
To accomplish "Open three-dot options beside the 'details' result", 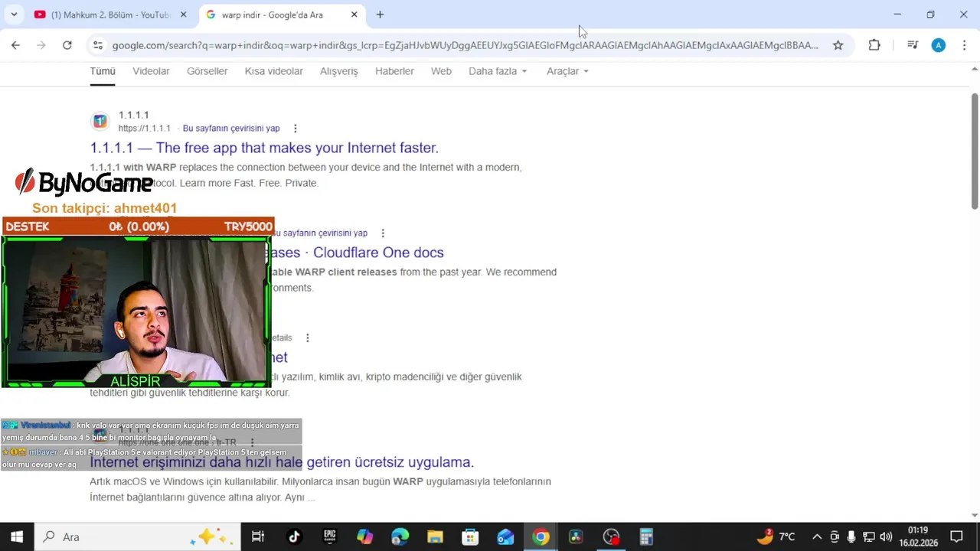I will coord(308,338).
